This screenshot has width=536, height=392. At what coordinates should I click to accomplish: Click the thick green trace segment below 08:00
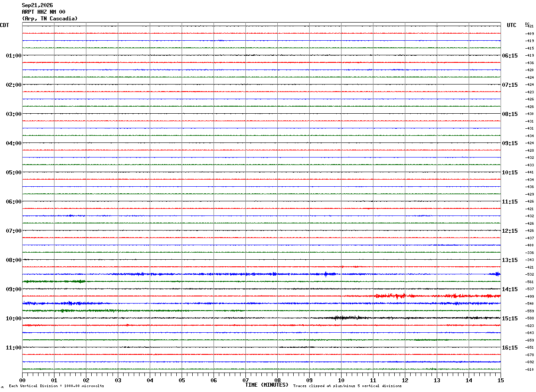(54, 281)
